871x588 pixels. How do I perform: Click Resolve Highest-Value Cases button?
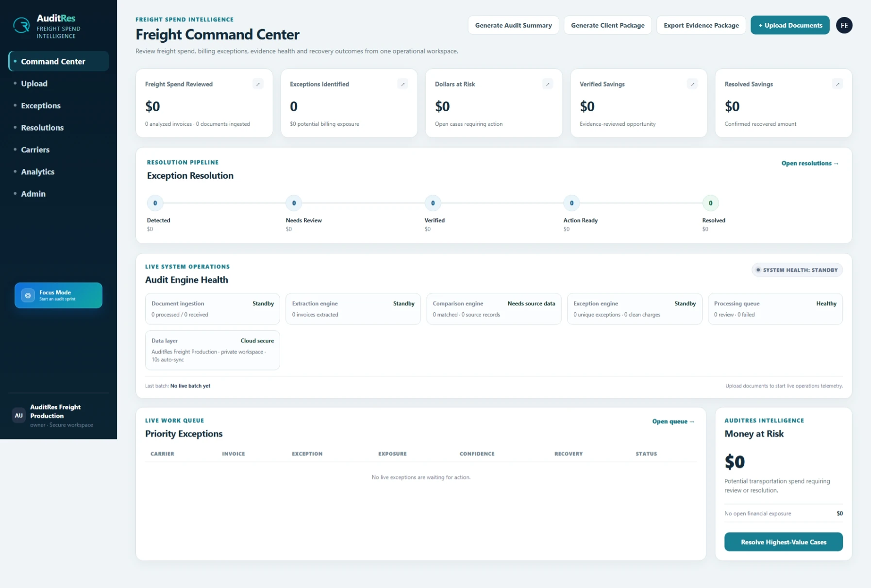tap(783, 542)
